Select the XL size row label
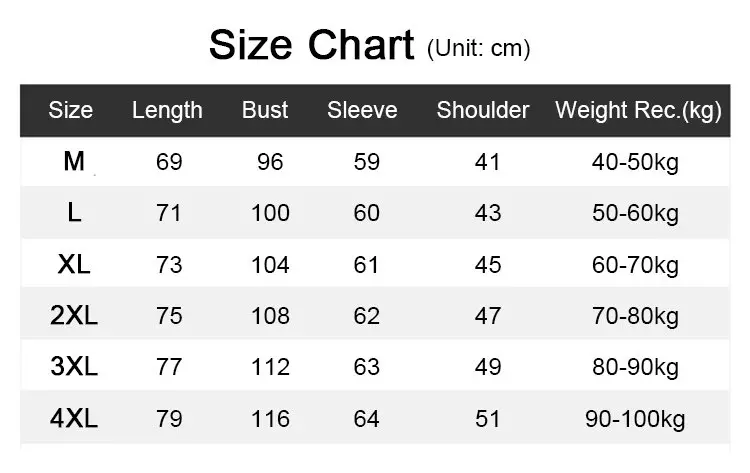The image size is (750, 473). coord(74,264)
